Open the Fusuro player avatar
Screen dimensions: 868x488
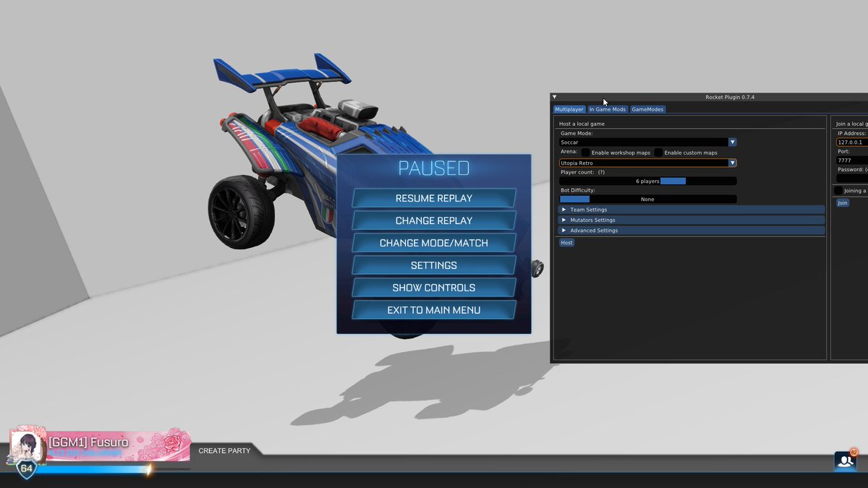27,446
